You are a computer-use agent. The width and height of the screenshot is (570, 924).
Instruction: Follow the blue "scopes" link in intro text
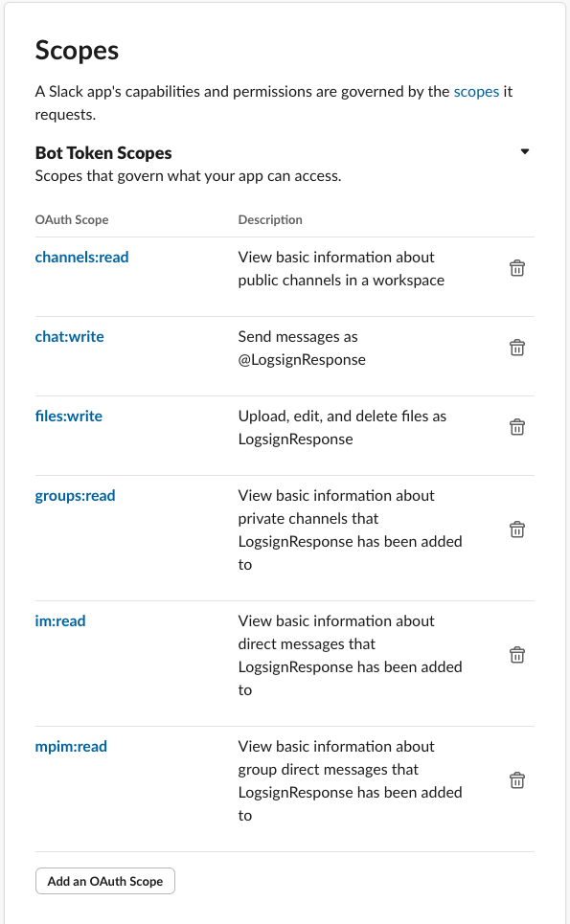point(476,92)
